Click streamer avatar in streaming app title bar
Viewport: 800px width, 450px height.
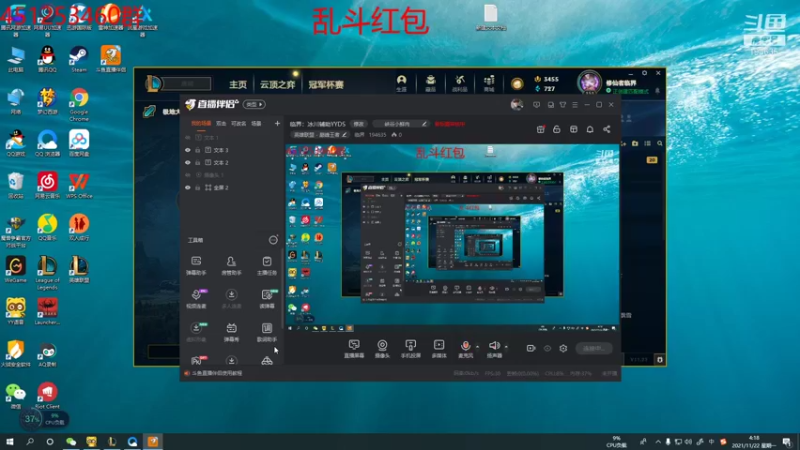(x=517, y=105)
